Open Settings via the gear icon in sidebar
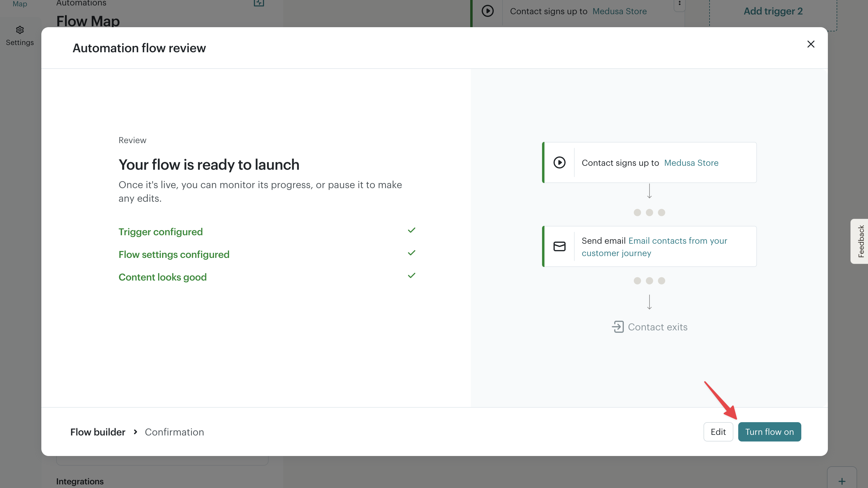The height and width of the screenshot is (488, 868). 20,30
